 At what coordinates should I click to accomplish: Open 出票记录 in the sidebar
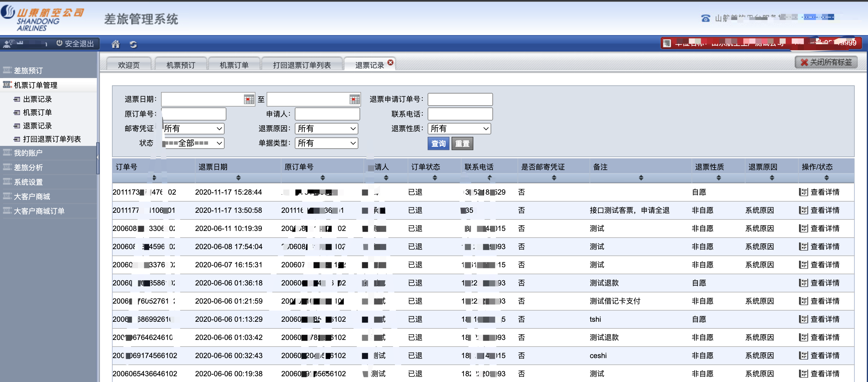click(37, 99)
